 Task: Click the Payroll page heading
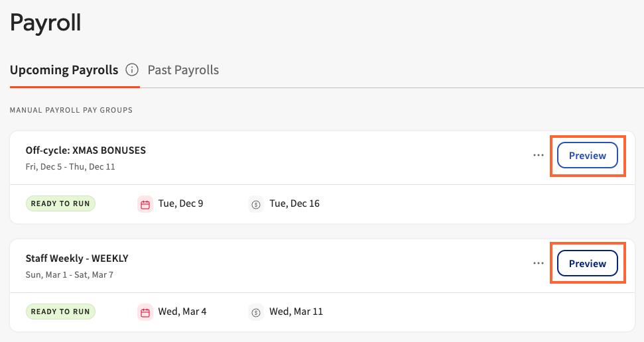pos(45,23)
